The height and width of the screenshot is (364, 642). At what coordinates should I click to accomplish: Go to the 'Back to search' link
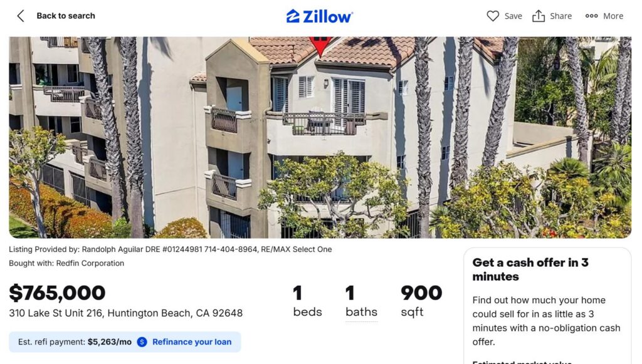[x=66, y=16]
